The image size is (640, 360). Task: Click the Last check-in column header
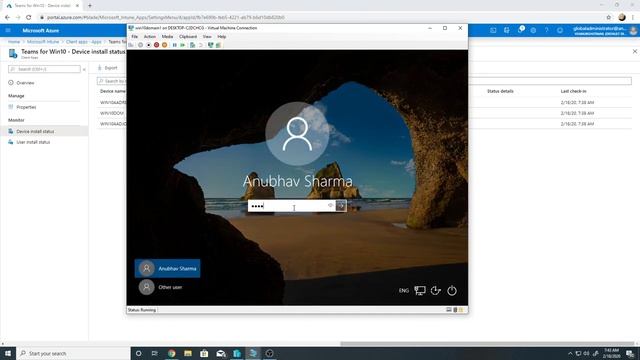pyautogui.click(x=573, y=91)
